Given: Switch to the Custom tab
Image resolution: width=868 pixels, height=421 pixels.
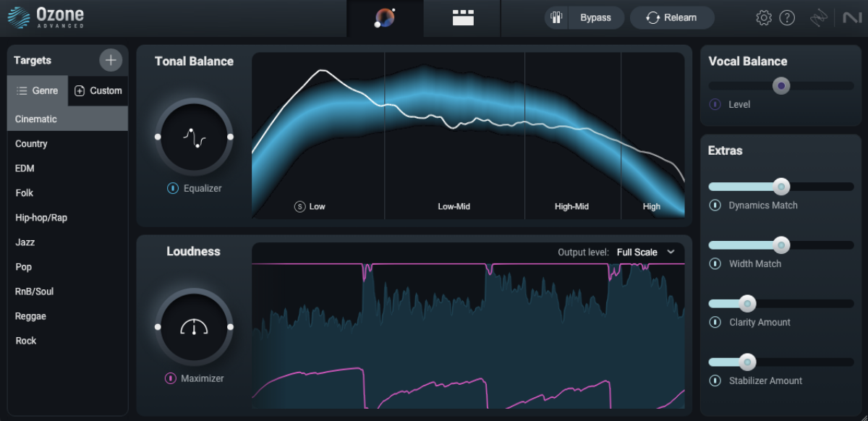Looking at the screenshot, I should (98, 91).
